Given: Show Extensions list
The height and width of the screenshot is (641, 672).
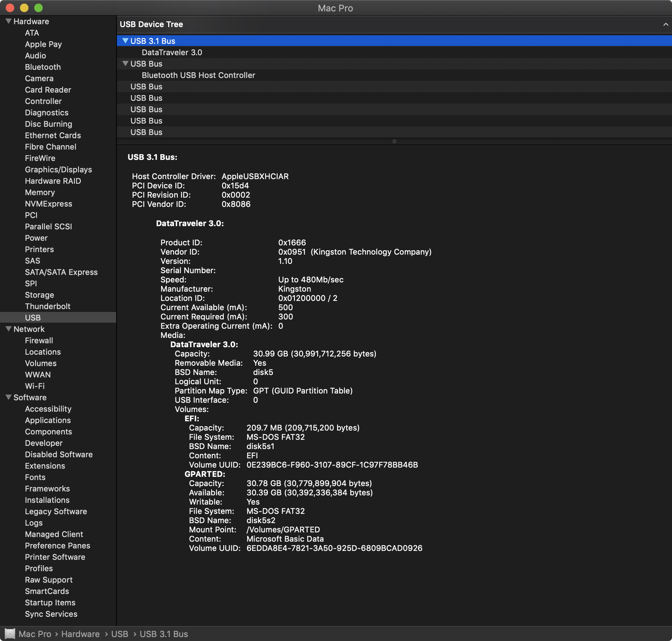Looking at the screenshot, I should click(x=45, y=466).
